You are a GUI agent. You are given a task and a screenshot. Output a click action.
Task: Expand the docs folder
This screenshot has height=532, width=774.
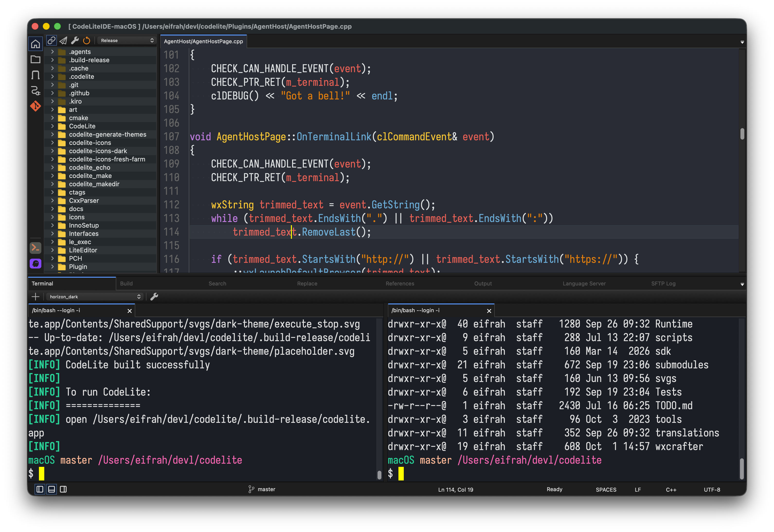pyautogui.click(x=52, y=209)
